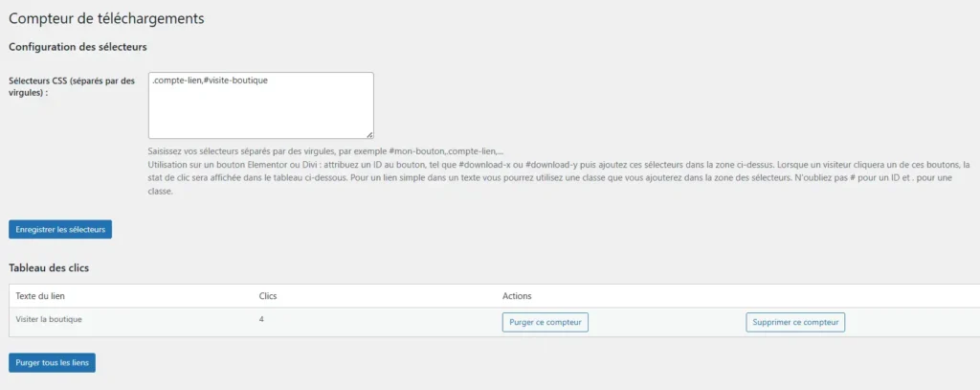Select the Compteur de téléchargements heading
The height and width of the screenshot is (390, 980).
[x=106, y=19]
